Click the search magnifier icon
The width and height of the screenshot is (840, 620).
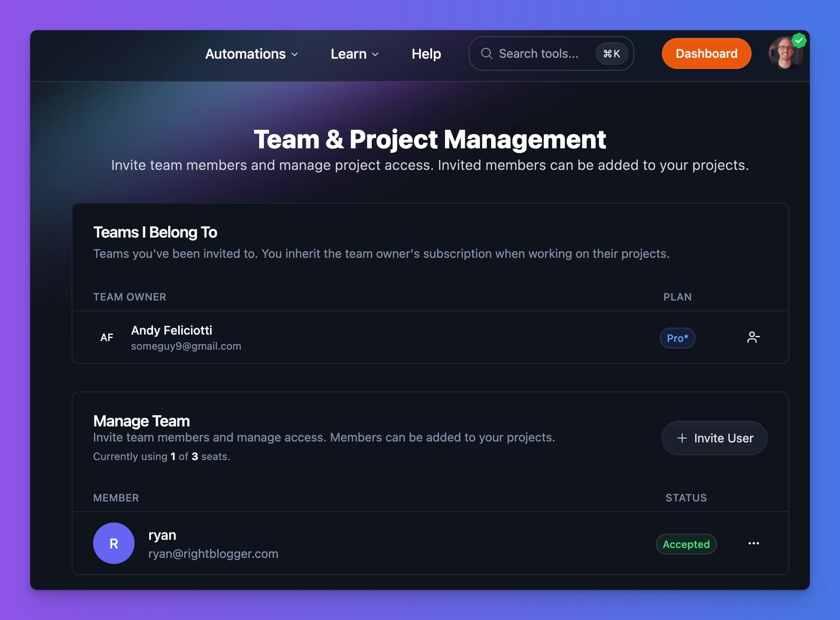[x=486, y=53]
